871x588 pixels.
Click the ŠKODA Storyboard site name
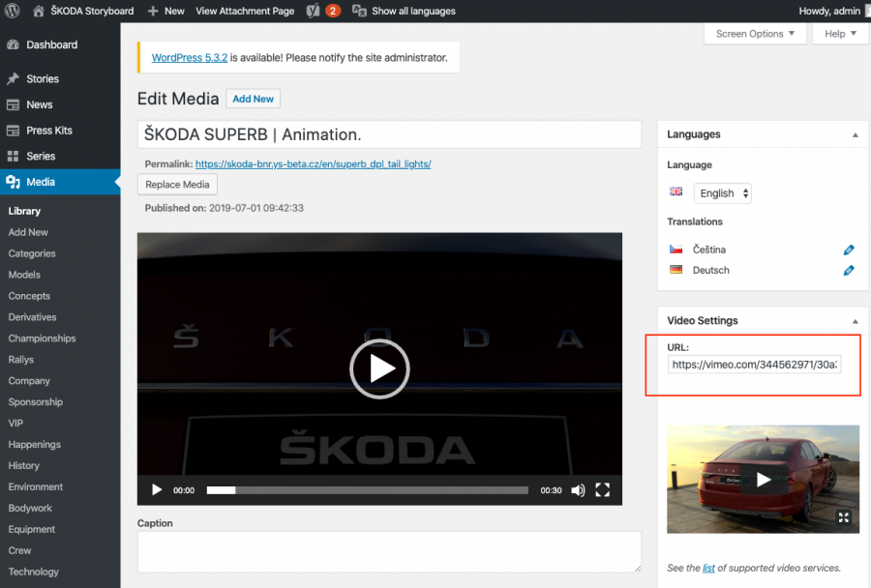[92, 11]
